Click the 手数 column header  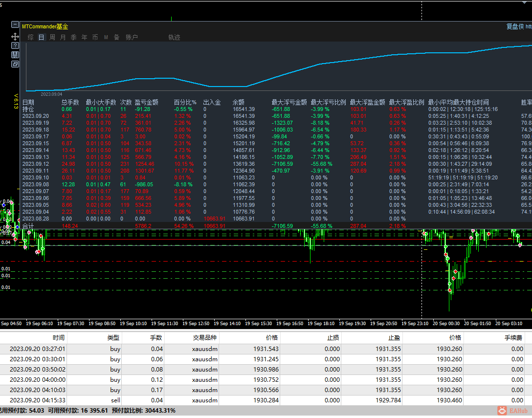pos(156,337)
